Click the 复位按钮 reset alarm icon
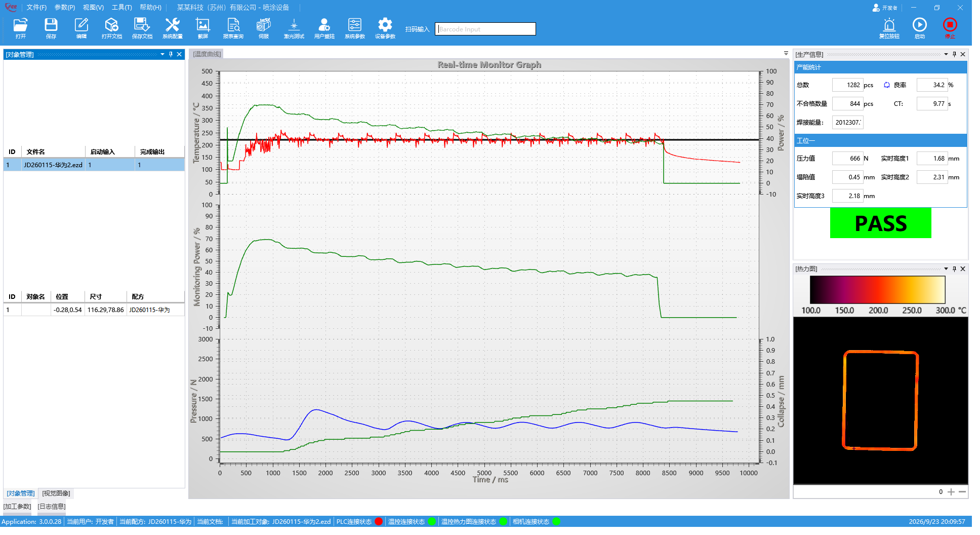The image size is (980, 535). tap(889, 28)
